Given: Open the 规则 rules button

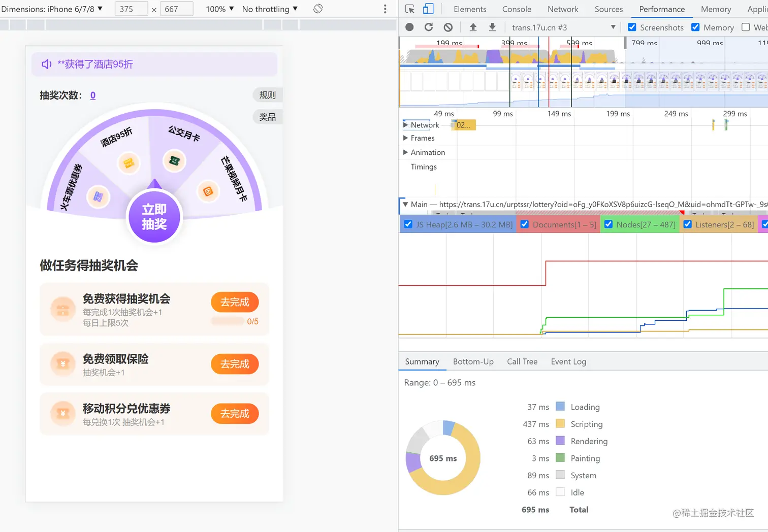Looking at the screenshot, I should tap(268, 95).
